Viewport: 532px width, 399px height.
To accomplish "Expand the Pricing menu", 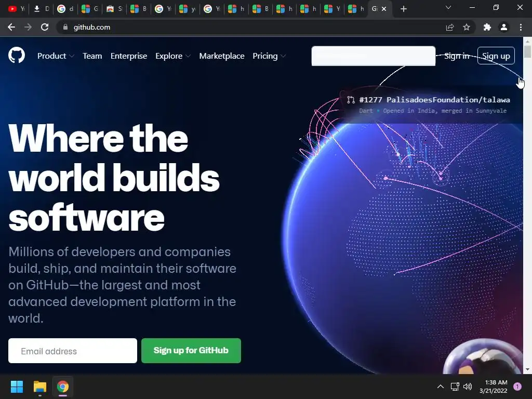I will pyautogui.click(x=269, y=56).
